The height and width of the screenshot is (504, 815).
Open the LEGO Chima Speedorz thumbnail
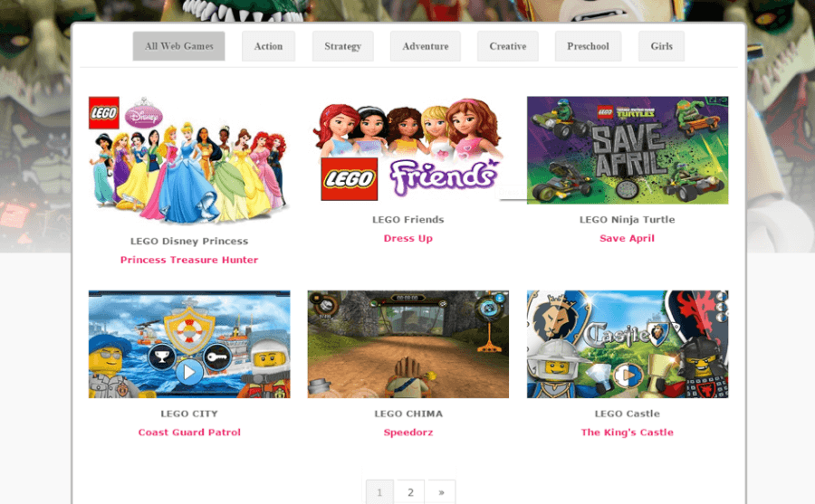408,344
